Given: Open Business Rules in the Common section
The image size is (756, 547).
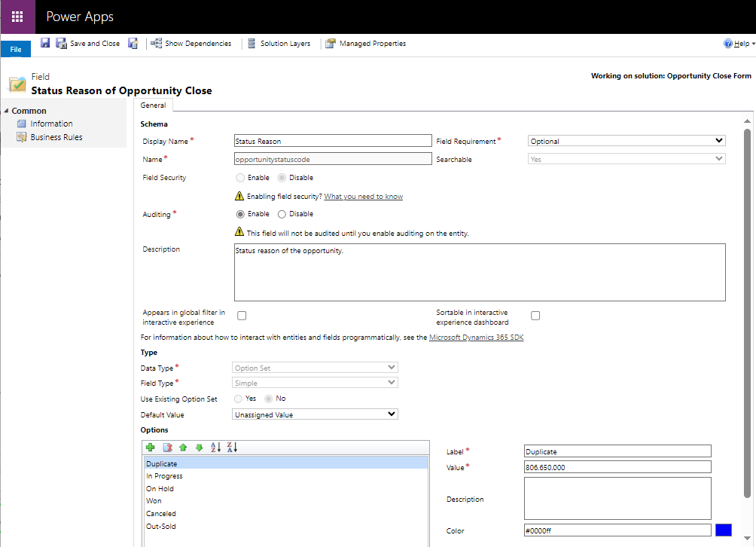Looking at the screenshot, I should 56,137.
